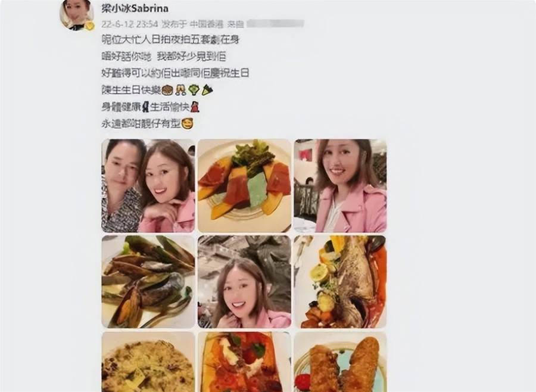Screen dimensions: 536x392
Task: Click the red dress emoji after 生活愉快
Action: (195, 107)
